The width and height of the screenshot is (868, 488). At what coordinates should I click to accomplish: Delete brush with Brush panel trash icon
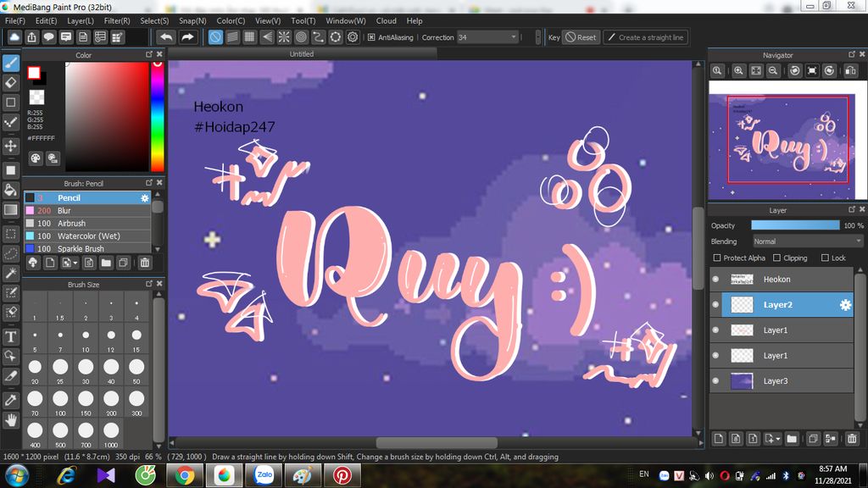coord(144,263)
